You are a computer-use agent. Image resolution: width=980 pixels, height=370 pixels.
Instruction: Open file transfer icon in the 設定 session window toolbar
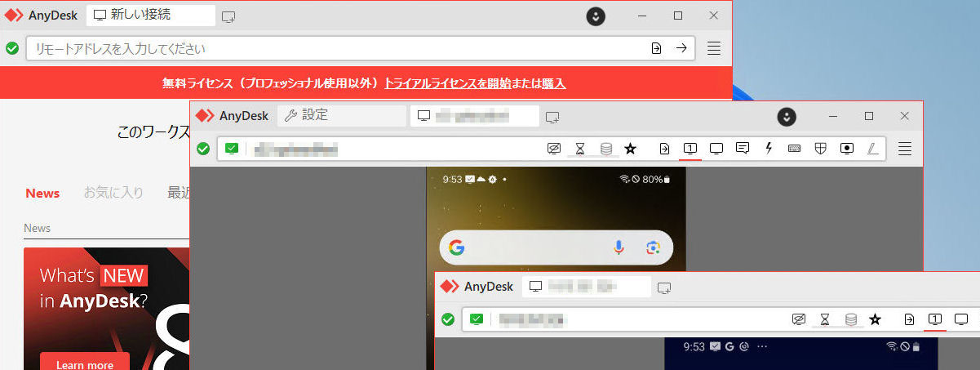665,149
